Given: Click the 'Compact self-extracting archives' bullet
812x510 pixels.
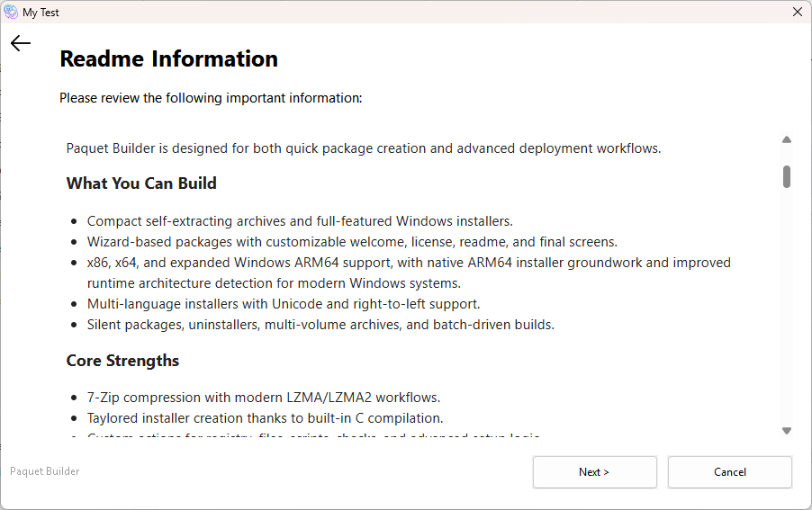Looking at the screenshot, I should click(x=300, y=221).
